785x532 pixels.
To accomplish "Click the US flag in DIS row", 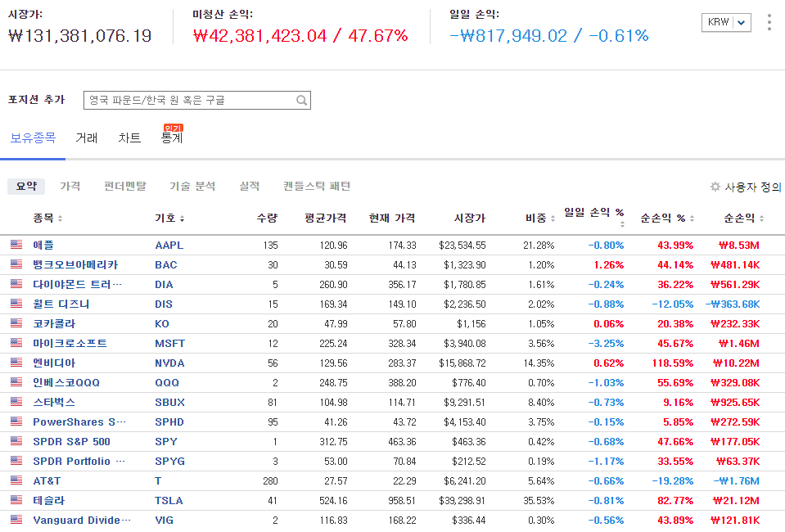I will click(x=16, y=303).
